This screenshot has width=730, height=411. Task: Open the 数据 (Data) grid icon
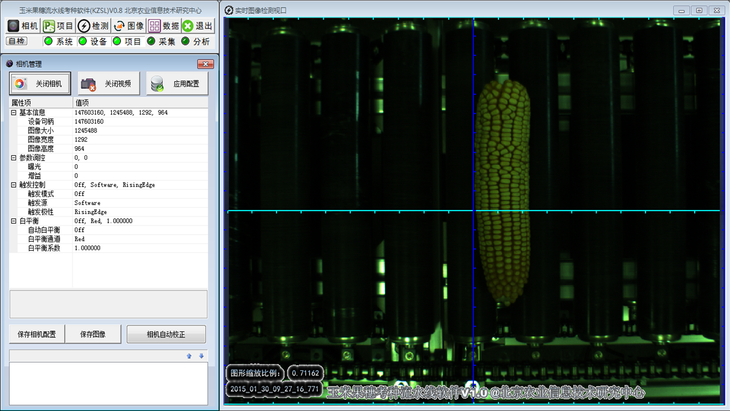(164, 26)
